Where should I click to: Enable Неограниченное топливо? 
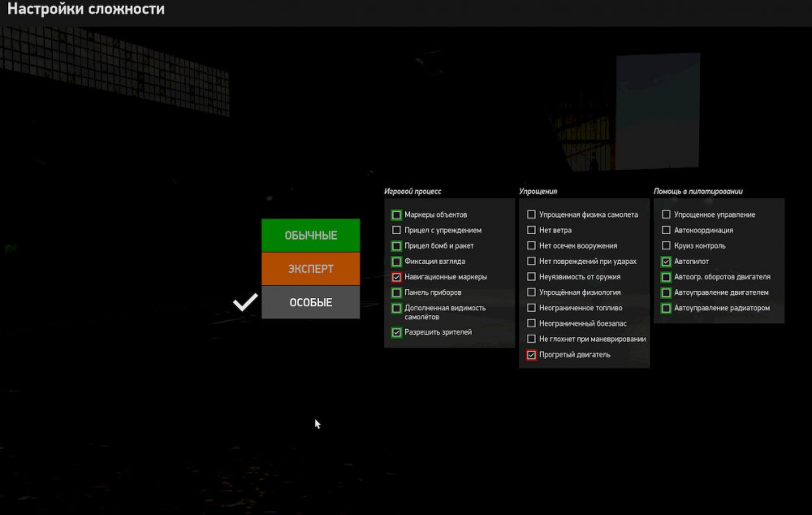point(531,308)
